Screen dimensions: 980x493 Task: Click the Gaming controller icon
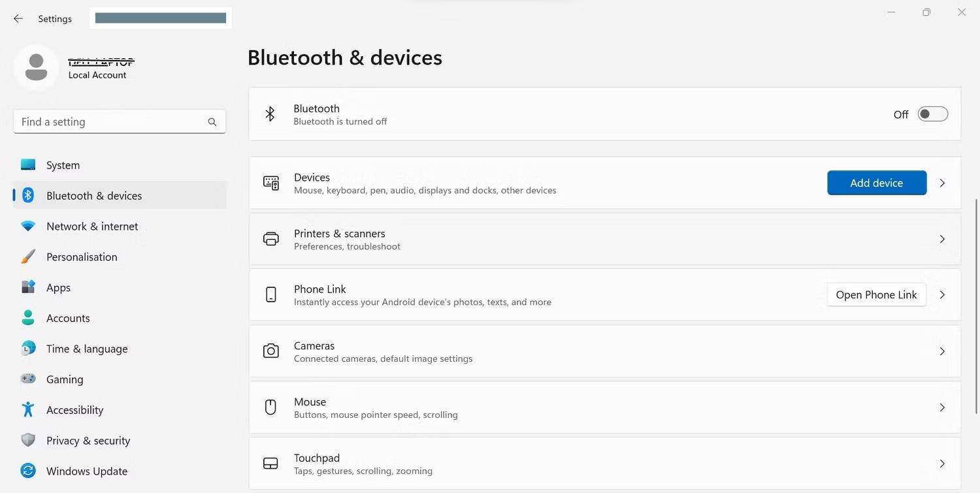(28, 379)
